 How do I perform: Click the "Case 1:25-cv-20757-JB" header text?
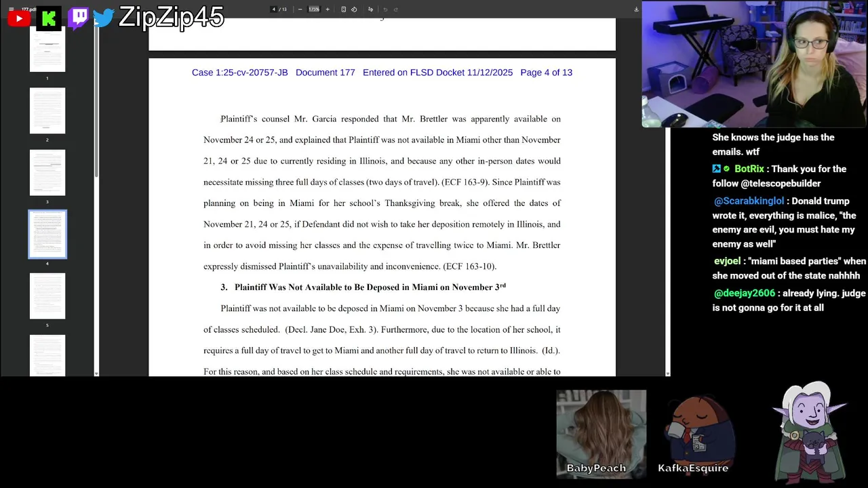[239, 73]
